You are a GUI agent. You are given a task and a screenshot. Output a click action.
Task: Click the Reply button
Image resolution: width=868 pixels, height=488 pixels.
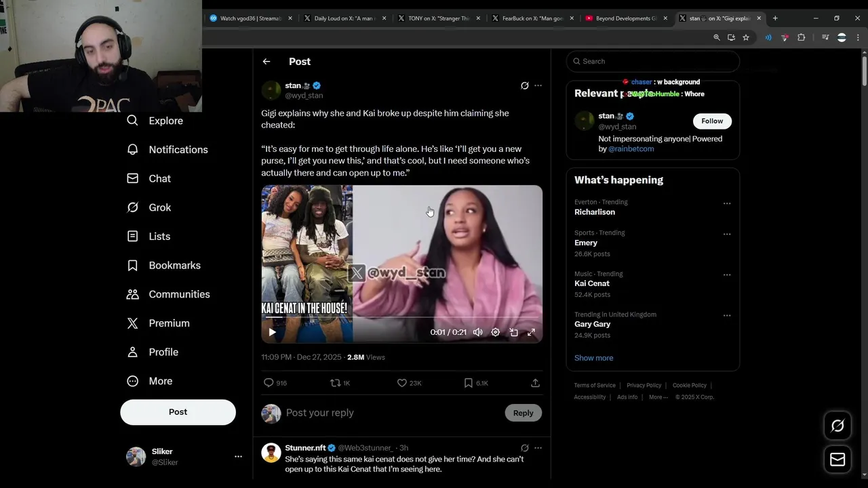coord(523,413)
